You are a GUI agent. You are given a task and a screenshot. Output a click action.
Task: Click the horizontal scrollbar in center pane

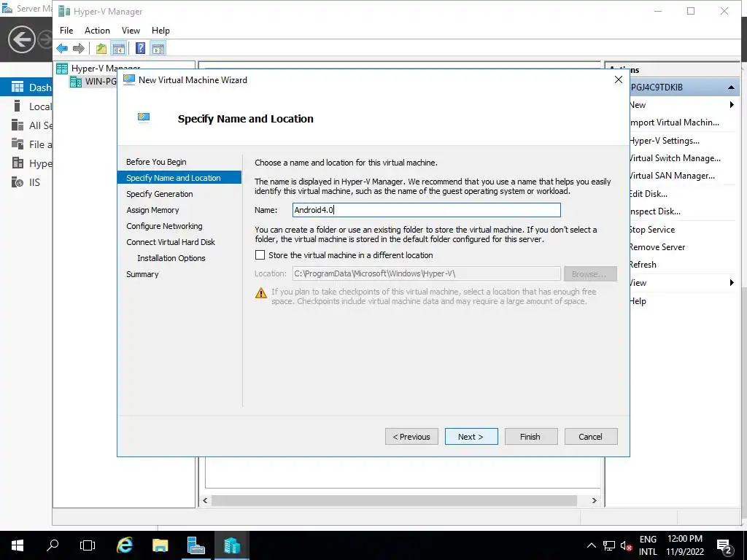pyautogui.click(x=394, y=500)
